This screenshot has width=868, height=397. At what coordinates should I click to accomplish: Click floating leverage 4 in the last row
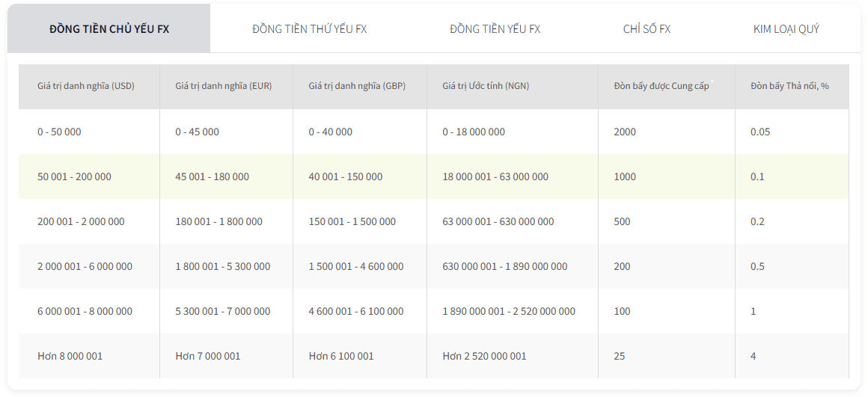(x=754, y=356)
